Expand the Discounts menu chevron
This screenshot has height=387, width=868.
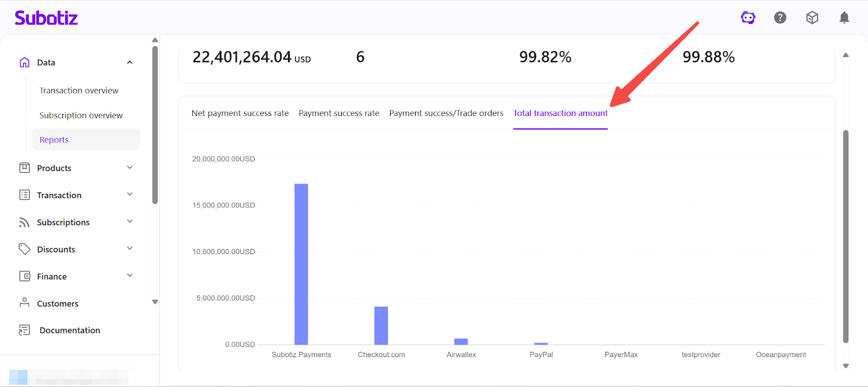coord(130,249)
